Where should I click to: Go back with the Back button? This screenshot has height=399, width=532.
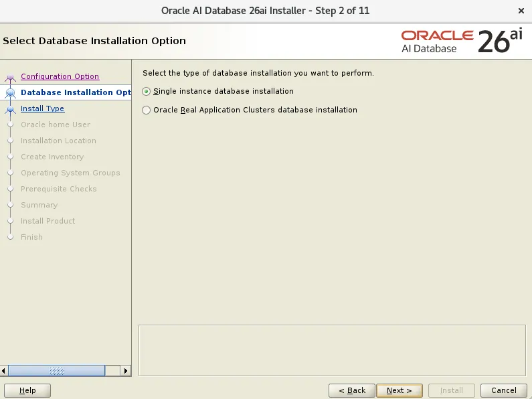tap(352, 390)
